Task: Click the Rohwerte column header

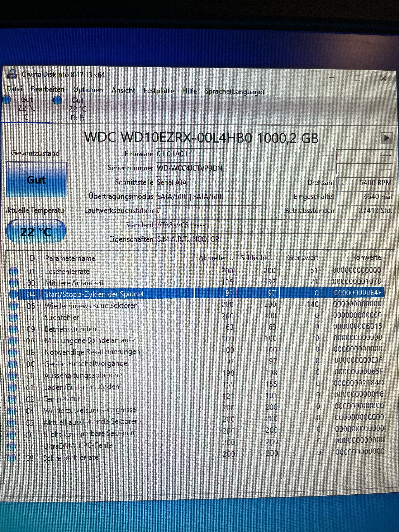Action: click(367, 258)
